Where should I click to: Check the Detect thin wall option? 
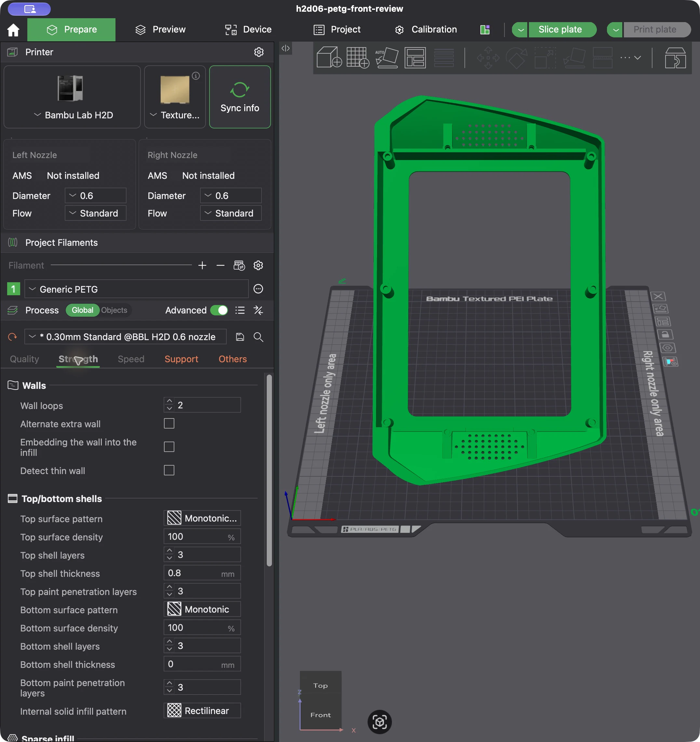(169, 470)
